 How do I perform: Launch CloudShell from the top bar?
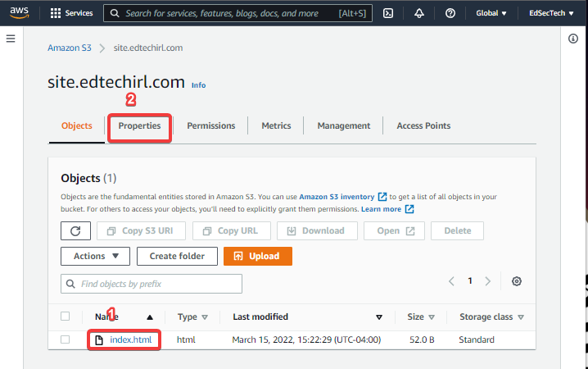click(x=388, y=13)
